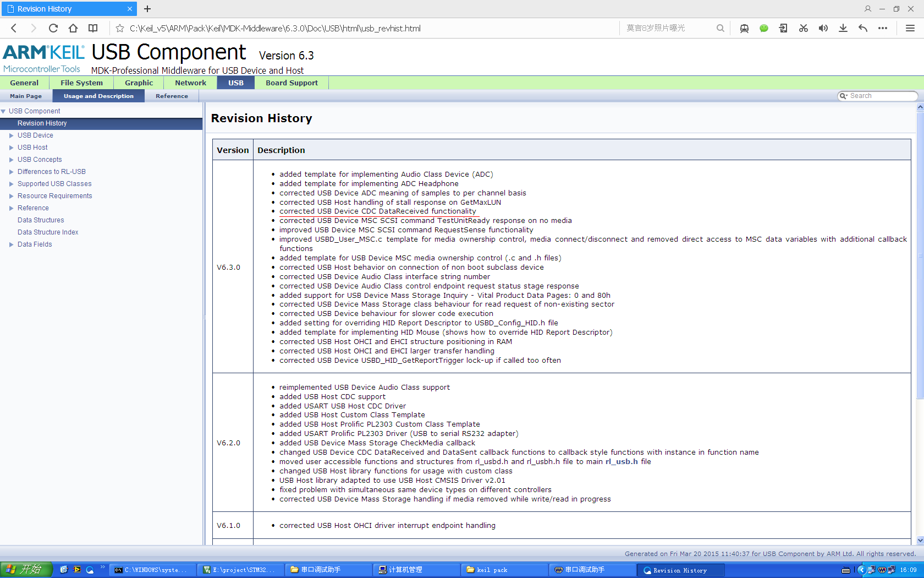Collapse the USB Component tree node

point(4,111)
